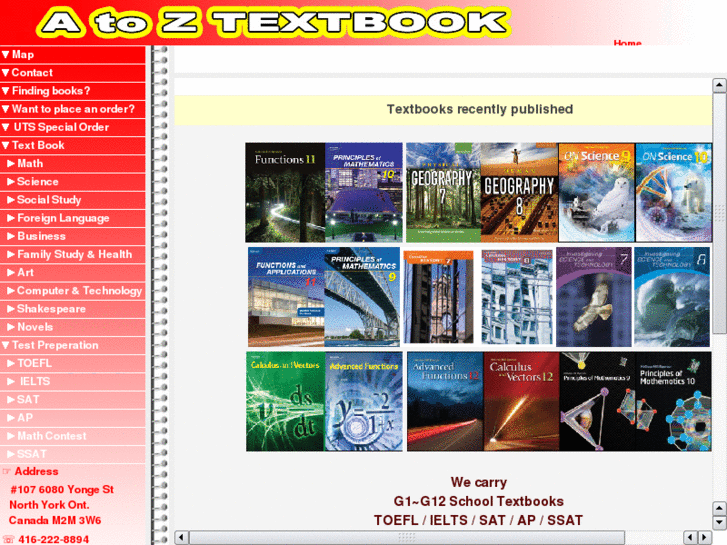
Task: Expand the Art category
Action: click(x=73, y=272)
